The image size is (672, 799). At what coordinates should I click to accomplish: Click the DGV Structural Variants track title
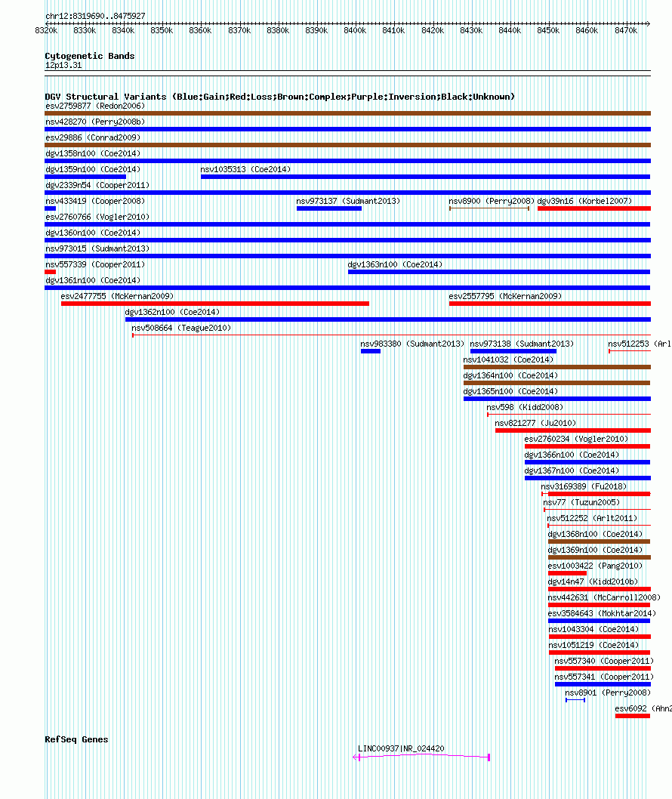pyautogui.click(x=279, y=97)
